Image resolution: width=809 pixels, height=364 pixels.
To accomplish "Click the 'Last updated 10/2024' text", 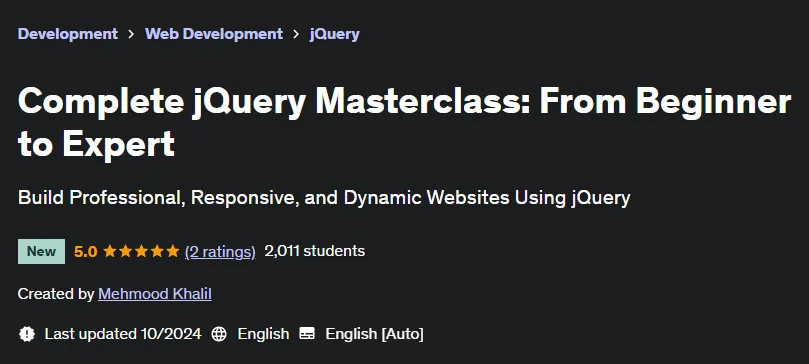I will (123, 334).
